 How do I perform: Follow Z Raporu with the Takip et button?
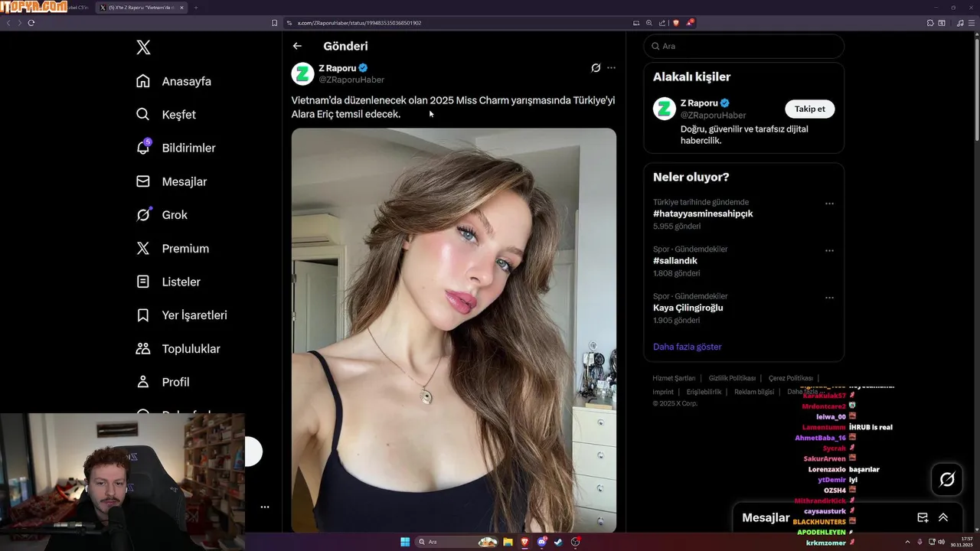[x=809, y=109]
